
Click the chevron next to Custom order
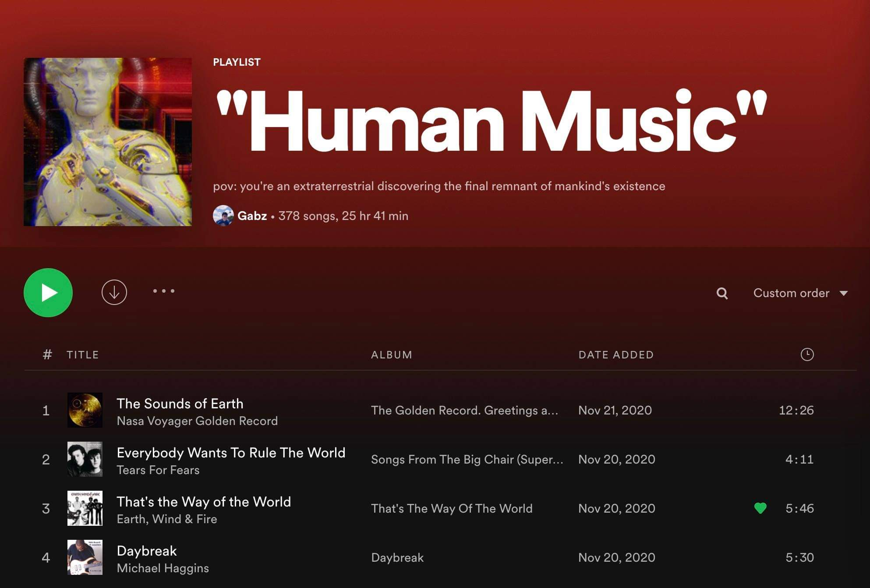(x=845, y=293)
